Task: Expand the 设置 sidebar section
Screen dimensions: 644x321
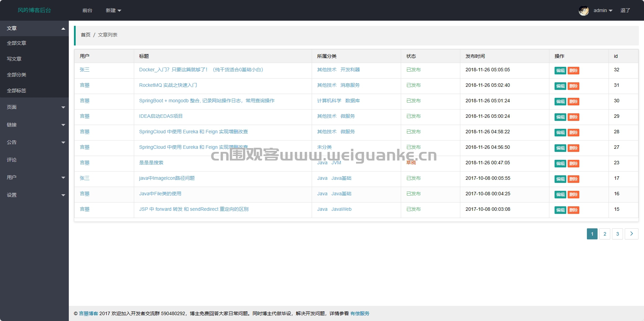Action: [x=34, y=195]
